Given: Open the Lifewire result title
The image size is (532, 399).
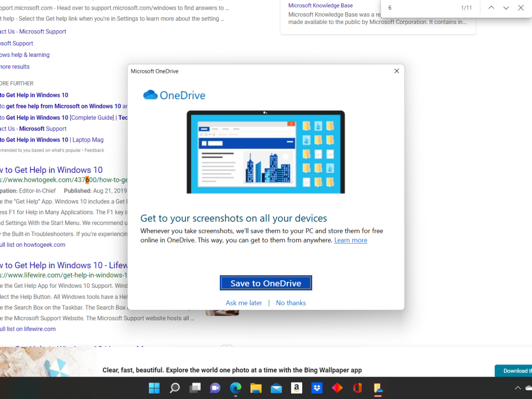Looking at the screenshot, I should click(63, 265).
